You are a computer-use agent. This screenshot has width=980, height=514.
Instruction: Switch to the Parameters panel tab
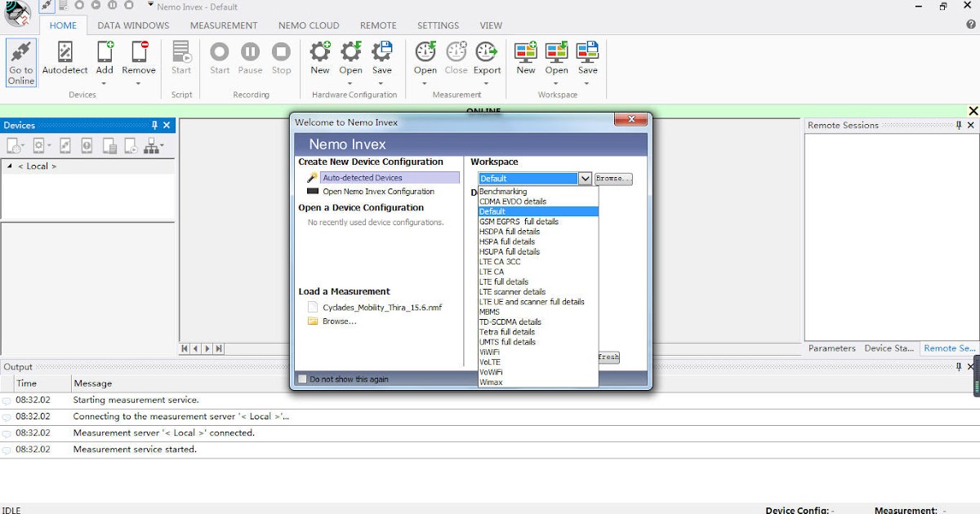coord(832,348)
